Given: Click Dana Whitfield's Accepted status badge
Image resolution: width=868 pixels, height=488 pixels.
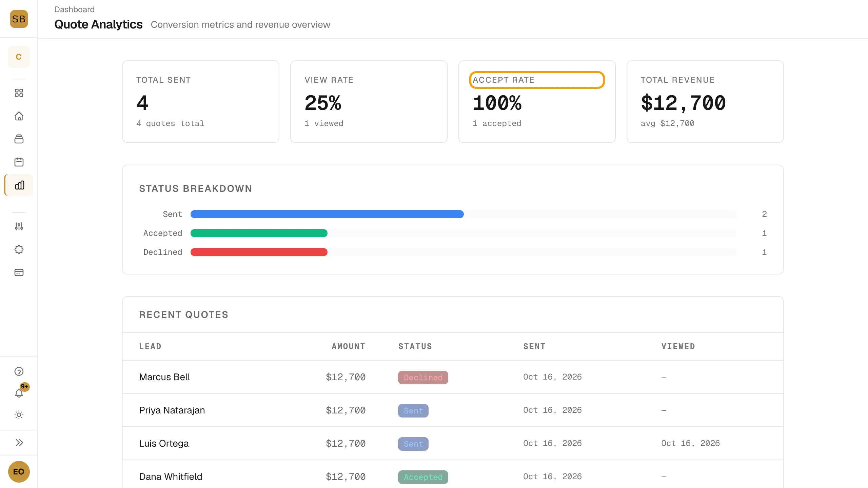Looking at the screenshot, I should [423, 477].
